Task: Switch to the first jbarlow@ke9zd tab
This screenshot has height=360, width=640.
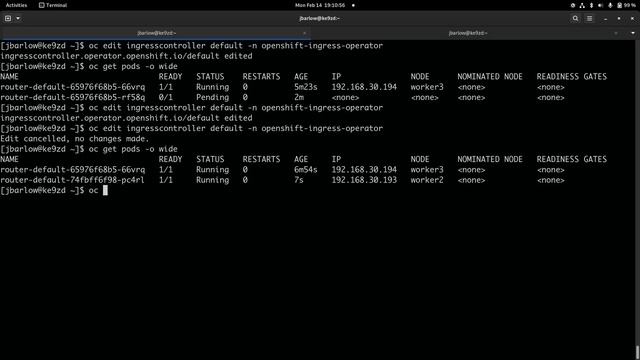Action: click(156, 33)
